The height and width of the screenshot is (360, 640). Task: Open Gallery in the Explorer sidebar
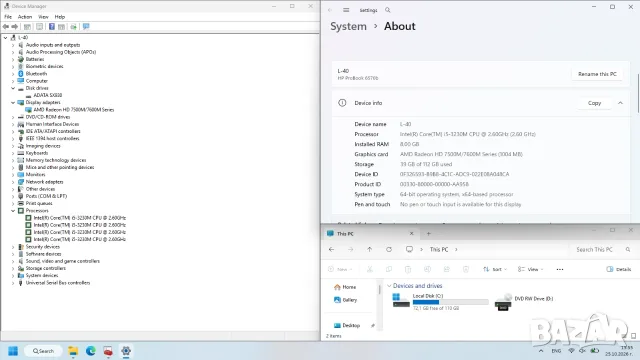point(346,300)
